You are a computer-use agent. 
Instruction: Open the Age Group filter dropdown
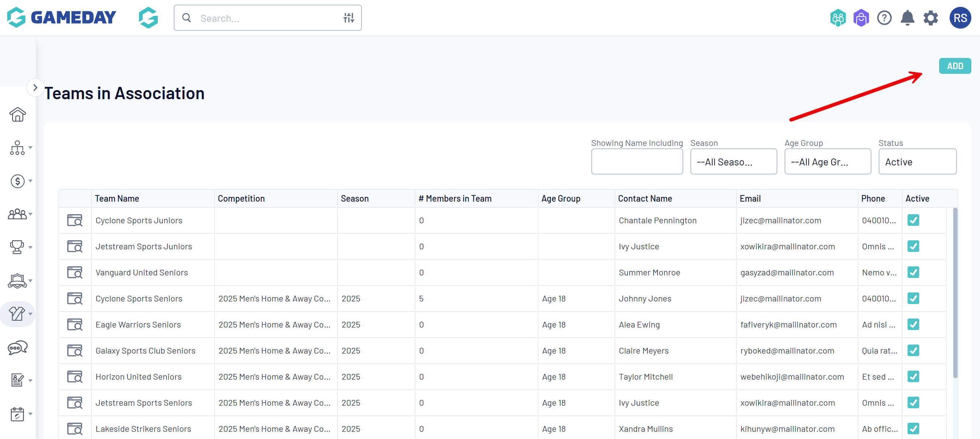(x=827, y=162)
